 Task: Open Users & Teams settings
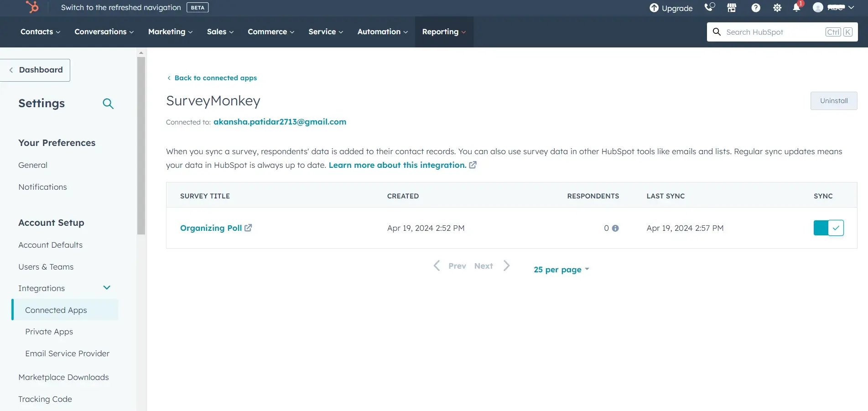coord(46,267)
